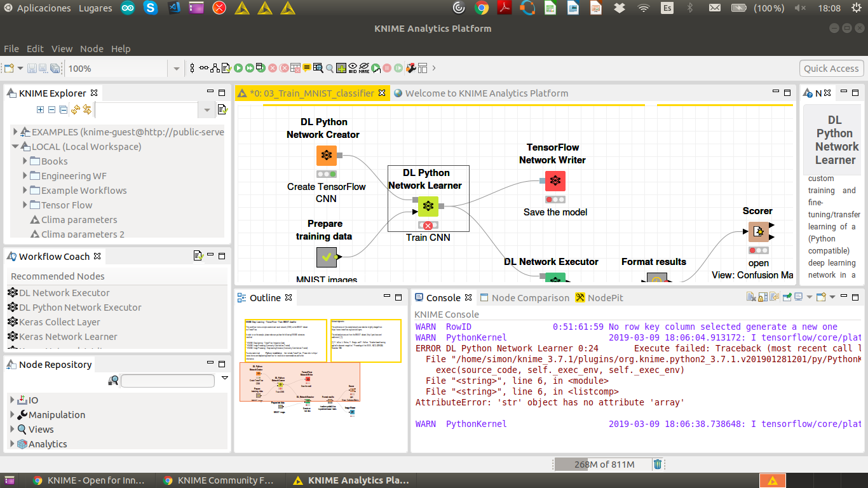
Task: Expand the Manipulation category in Node Repository
Action: pos(12,415)
